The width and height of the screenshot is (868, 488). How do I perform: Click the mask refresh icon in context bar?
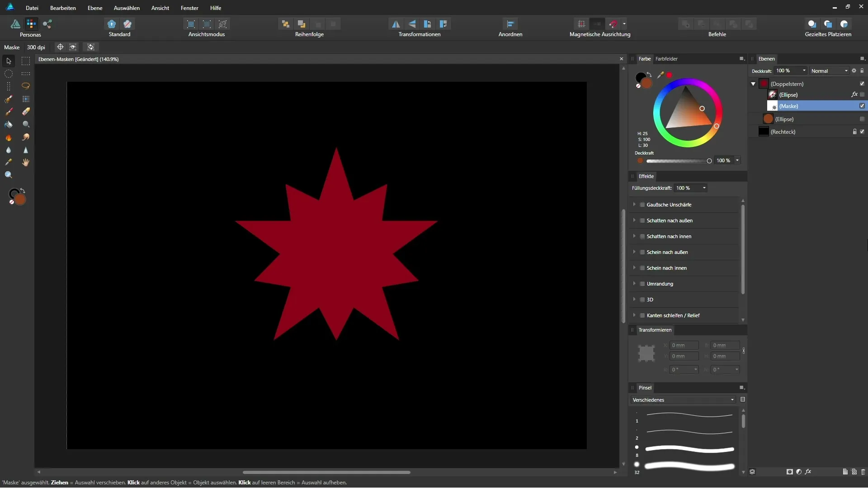[x=91, y=47]
